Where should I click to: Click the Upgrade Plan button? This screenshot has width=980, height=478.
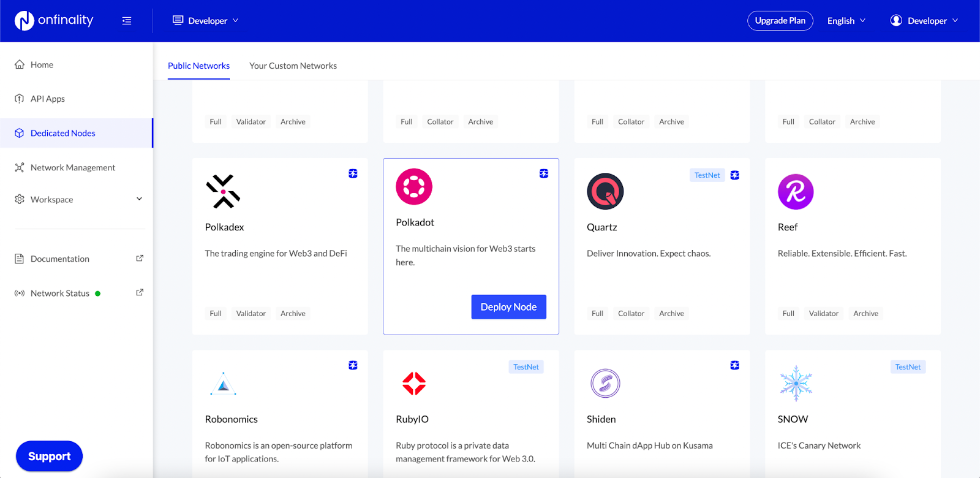(x=780, y=21)
